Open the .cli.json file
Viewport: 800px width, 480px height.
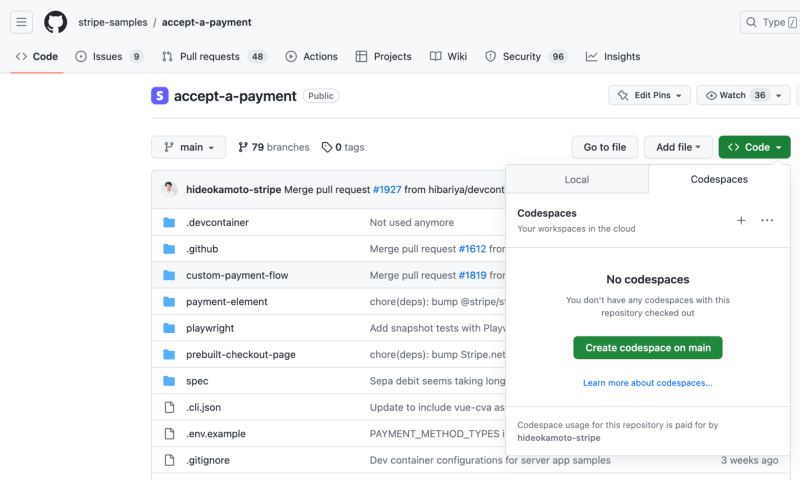coord(204,408)
